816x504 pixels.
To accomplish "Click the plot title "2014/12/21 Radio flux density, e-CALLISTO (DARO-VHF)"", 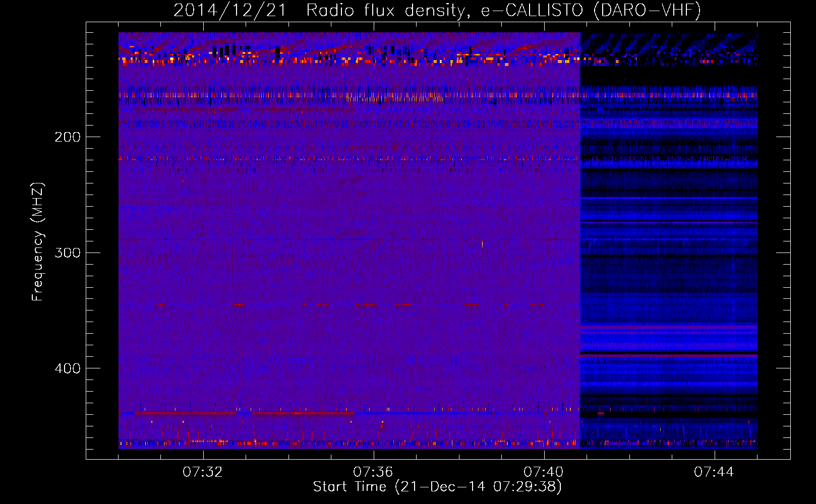I will 437,10.
